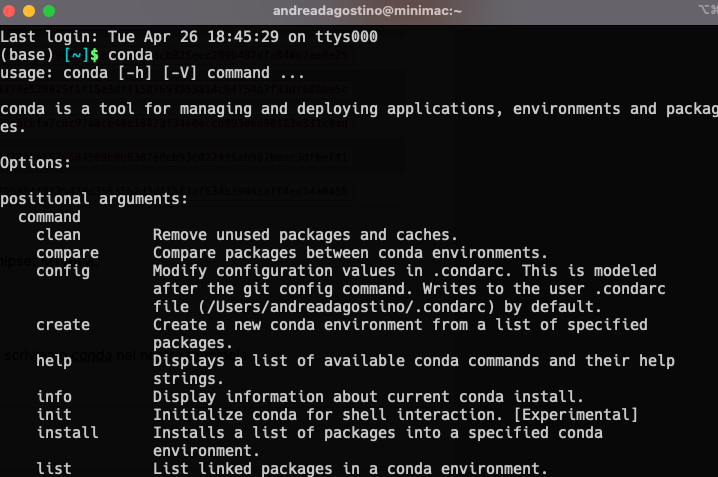Click the 'create' command name
The height and width of the screenshot is (477, 718).
(x=63, y=324)
